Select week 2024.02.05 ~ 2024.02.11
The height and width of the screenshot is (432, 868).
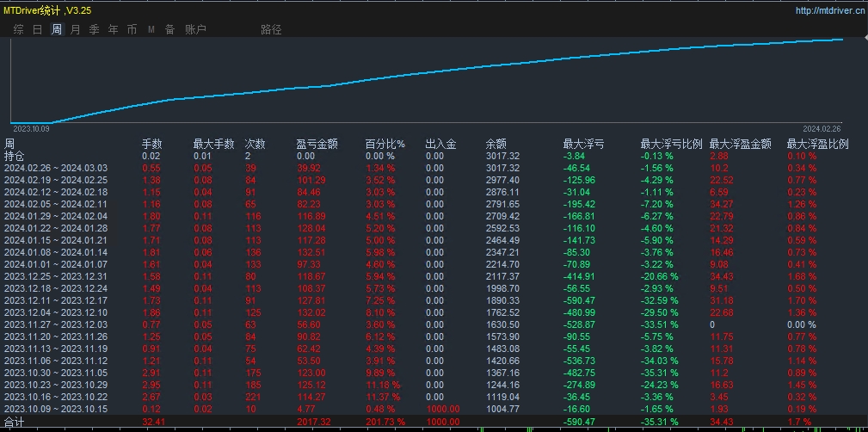[x=56, y=204]
